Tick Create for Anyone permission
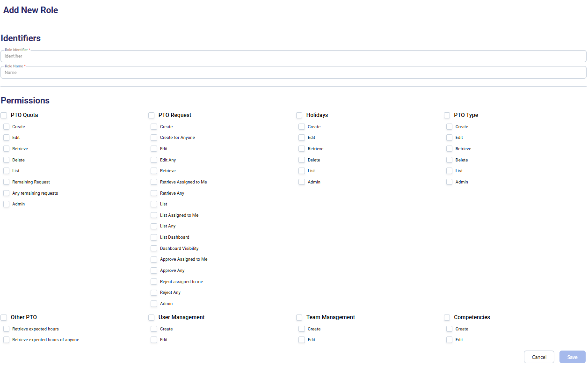Viewport: 588px width, 366px height. (154, 138)
